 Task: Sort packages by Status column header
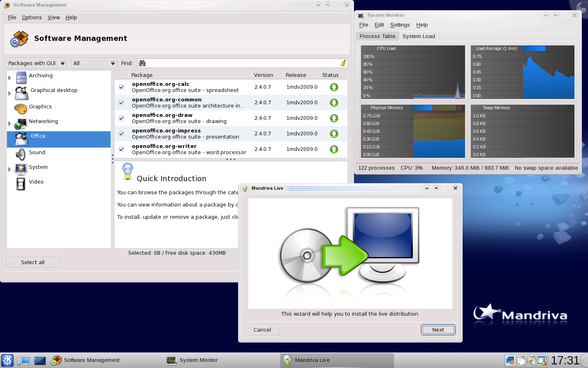click(x=333, y=75)
